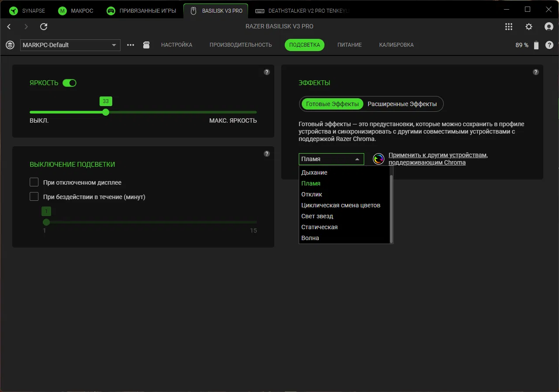Open Synapse settings gear
559x392 pixels.
(529, 27)
